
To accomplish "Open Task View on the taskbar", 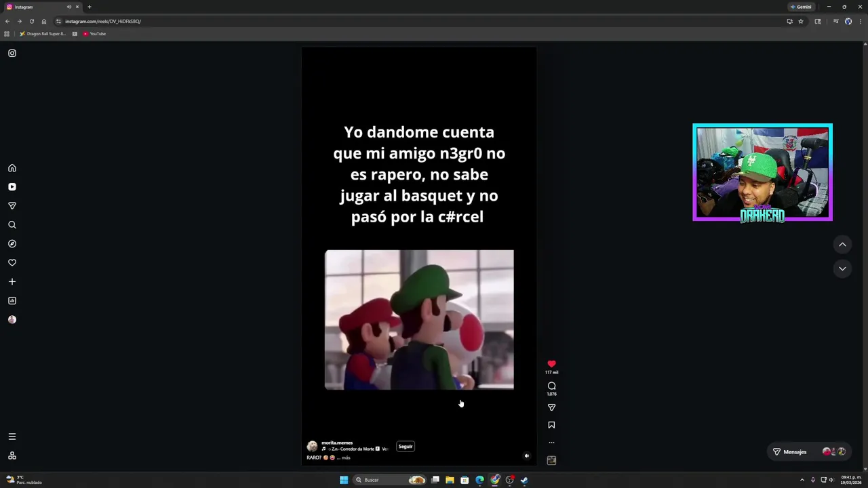I will click(x=435, y=480).
